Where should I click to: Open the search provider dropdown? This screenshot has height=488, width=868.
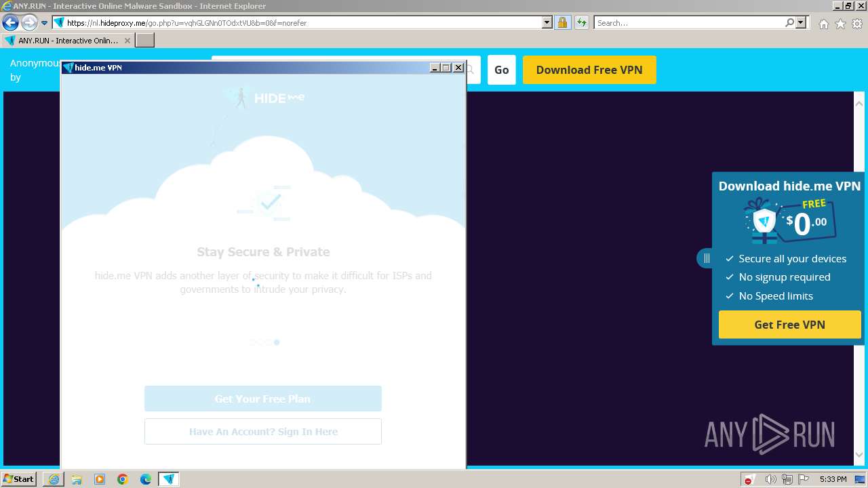pos(801,22)
